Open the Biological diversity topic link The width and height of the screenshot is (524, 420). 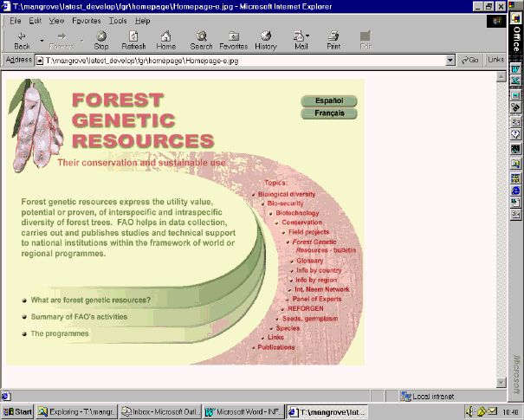287,195
